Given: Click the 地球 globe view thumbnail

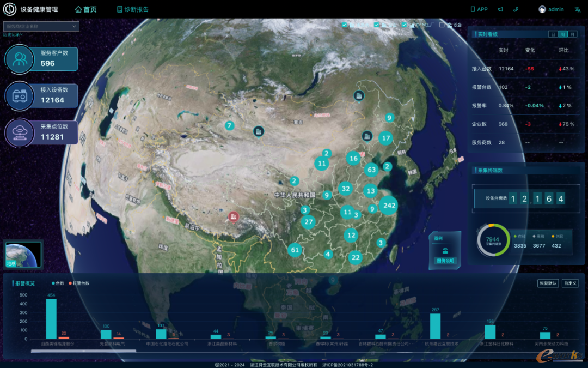Looking at the screenshot, I should [x=23, y=255].
